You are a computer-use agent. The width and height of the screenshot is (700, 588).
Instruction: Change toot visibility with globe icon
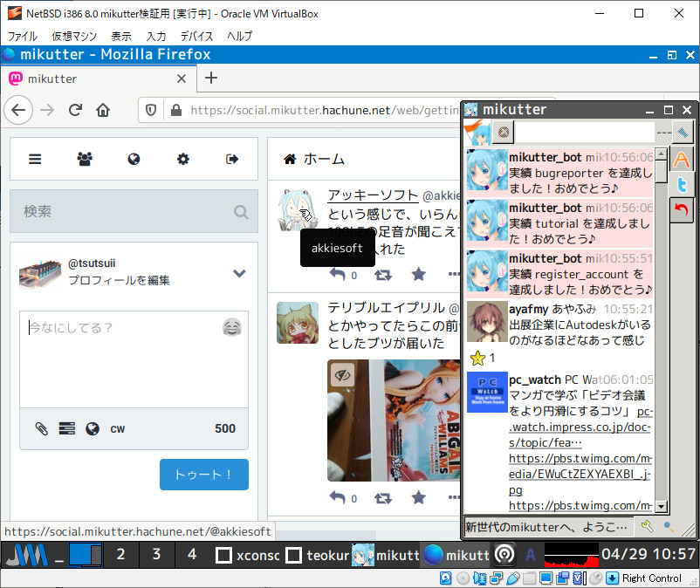93,428
